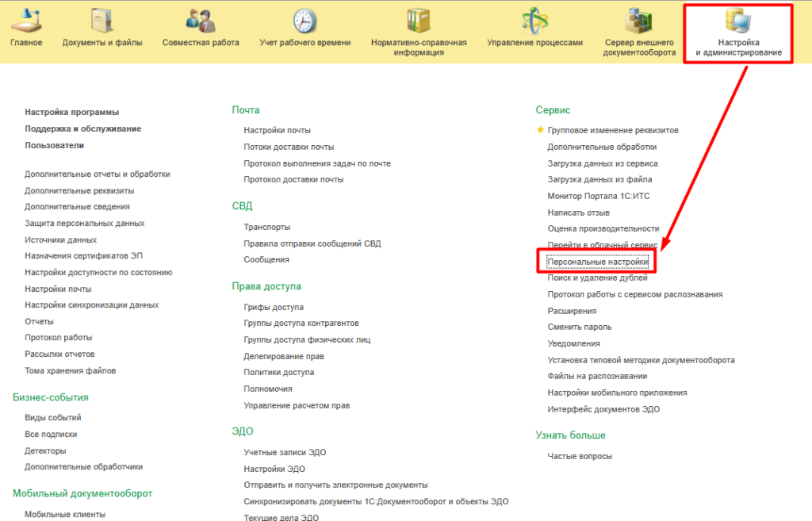812x521 pixels.
Task: Open Отправить и получить электронные документы
Action: (x=335, y=485)
